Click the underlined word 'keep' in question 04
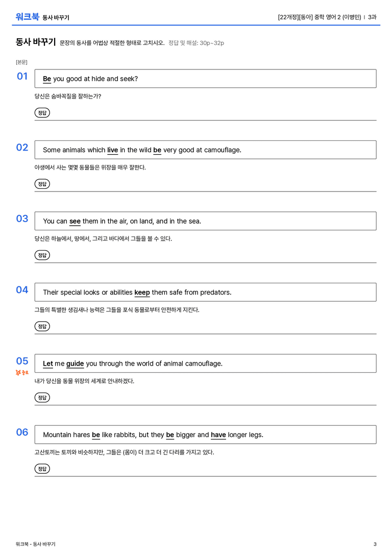392x555 pixels. click(142, 293)
